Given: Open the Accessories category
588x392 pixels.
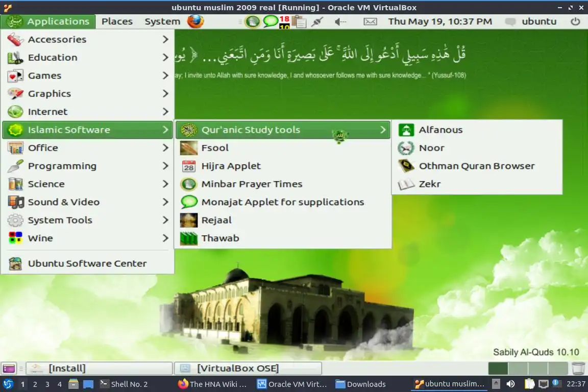Looking at the screenshot, I should (x=88, y=39).
